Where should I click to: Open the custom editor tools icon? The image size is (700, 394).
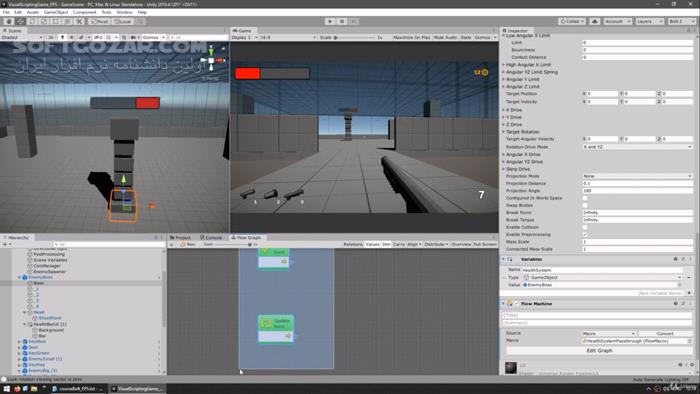(x=79, y=21)
